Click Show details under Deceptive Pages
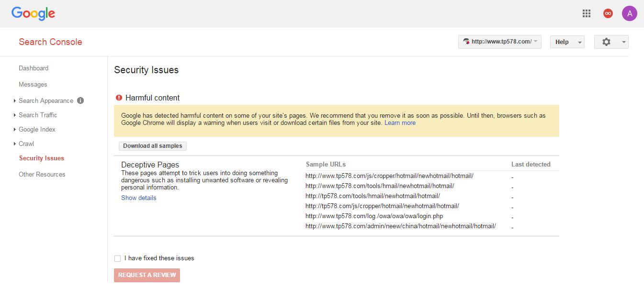 (x=138, y=198)
